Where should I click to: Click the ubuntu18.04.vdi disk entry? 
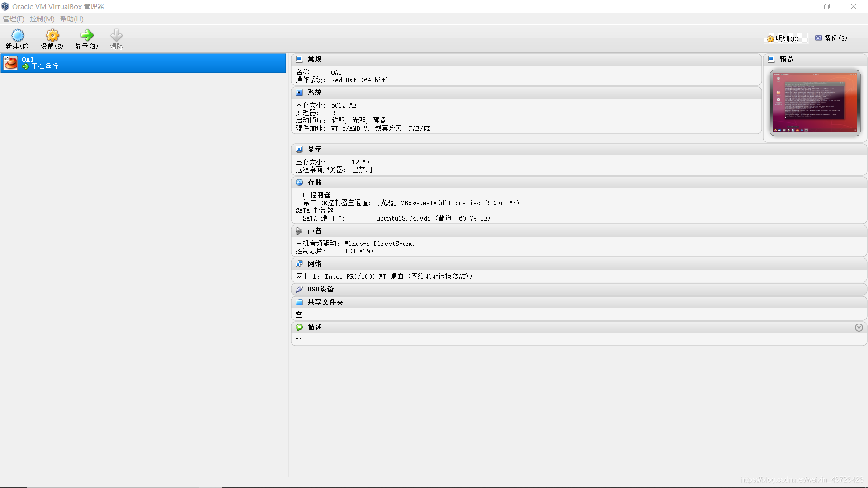pyautogui.click(x=403, y=218)
